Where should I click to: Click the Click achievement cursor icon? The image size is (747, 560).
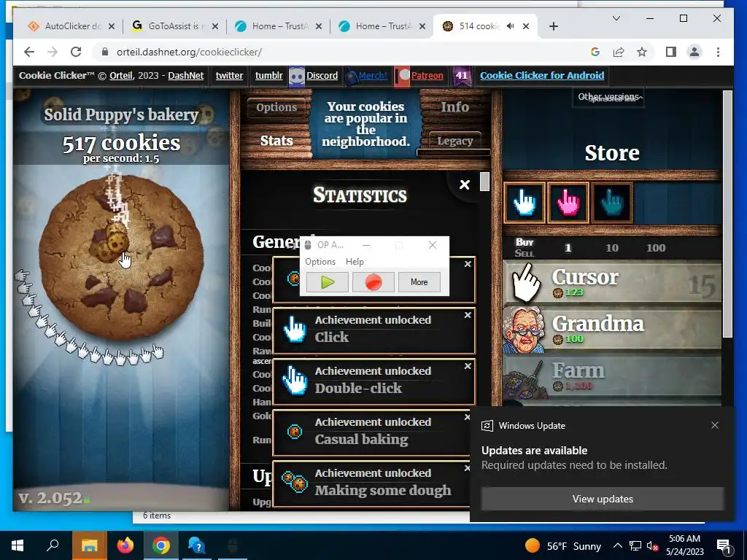coord(295,330)
